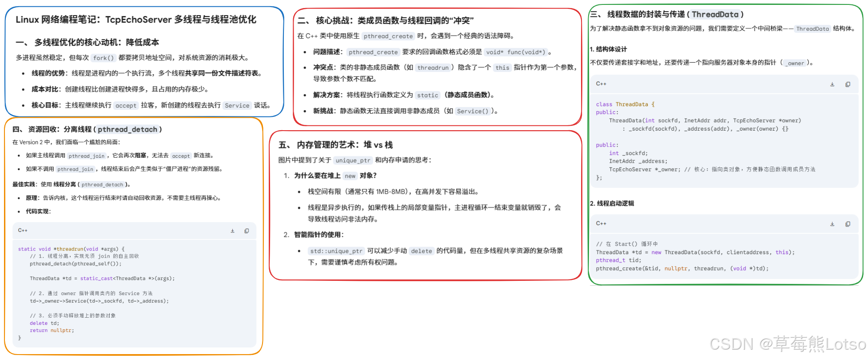Copy the static threadrun code block

pos(247,231)
